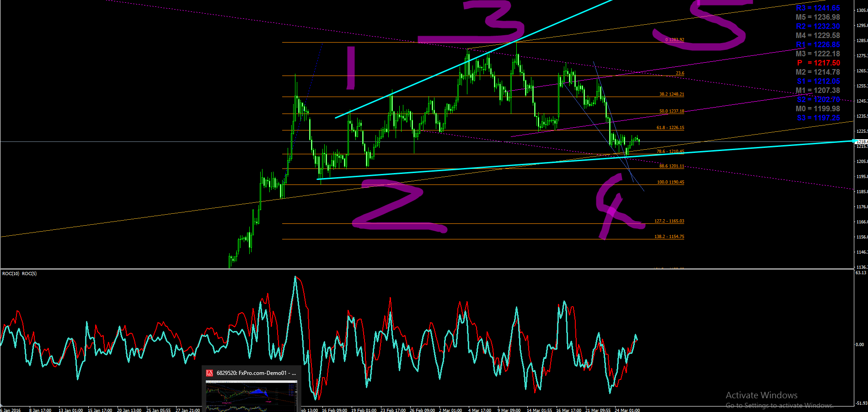Open the FxPro.com-Demo01 window thumbnail preview

[251, 396]
